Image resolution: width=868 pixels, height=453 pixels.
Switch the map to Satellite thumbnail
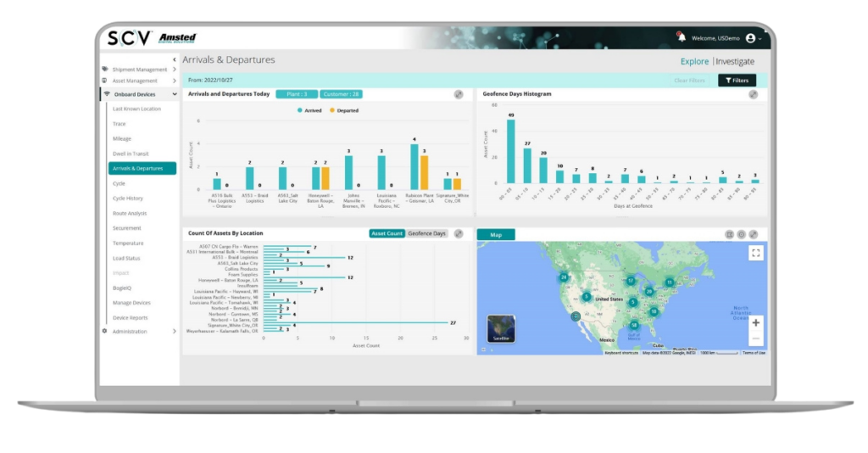click(x=500, y=328)
